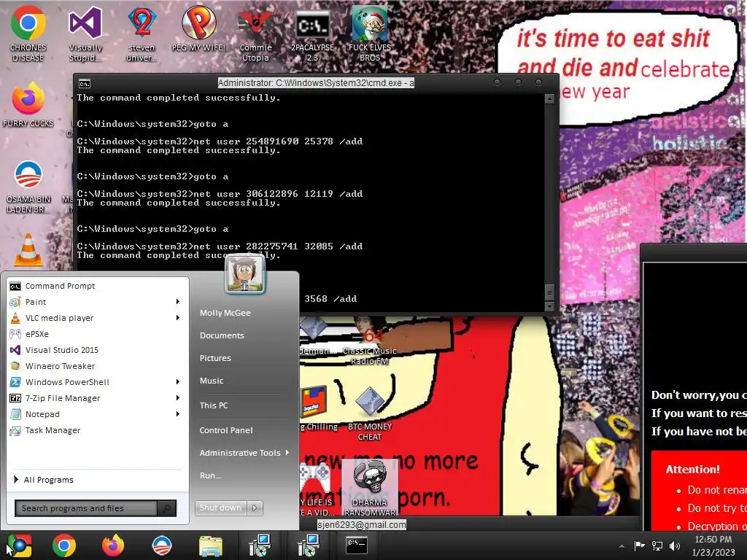Open the network tray icon
Viewport: 747px width, 560px height.
(x=657, y=545)
